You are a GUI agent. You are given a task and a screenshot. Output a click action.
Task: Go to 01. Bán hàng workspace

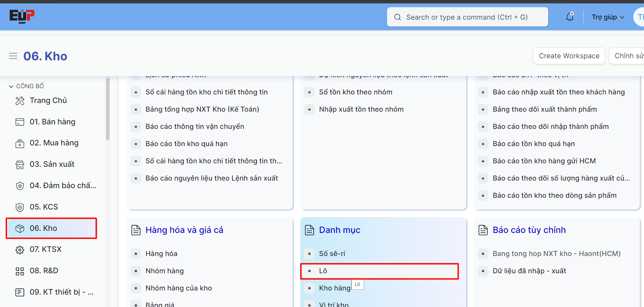tap(52, 122)
